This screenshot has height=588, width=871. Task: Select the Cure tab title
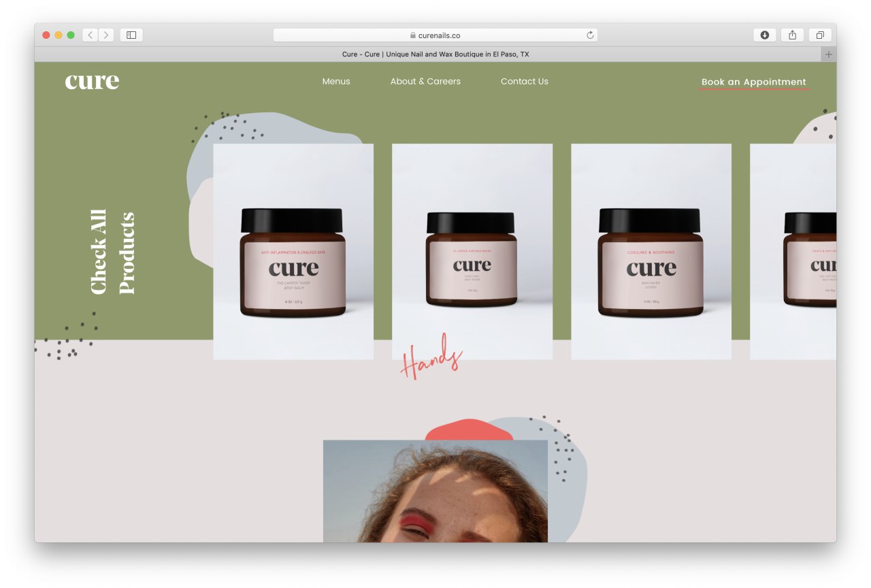(435, 54)
